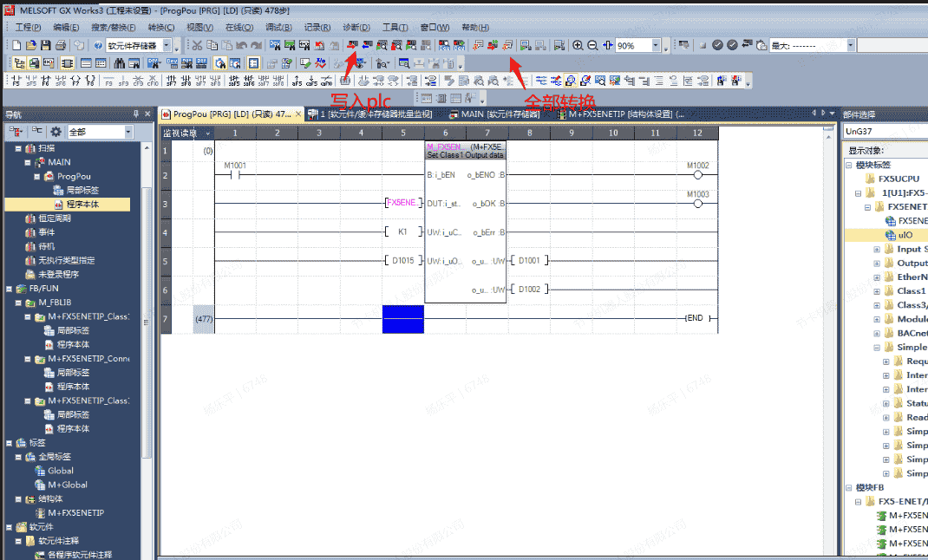
Task: Open the navigation filter dropdown
Action: [128, 132]
